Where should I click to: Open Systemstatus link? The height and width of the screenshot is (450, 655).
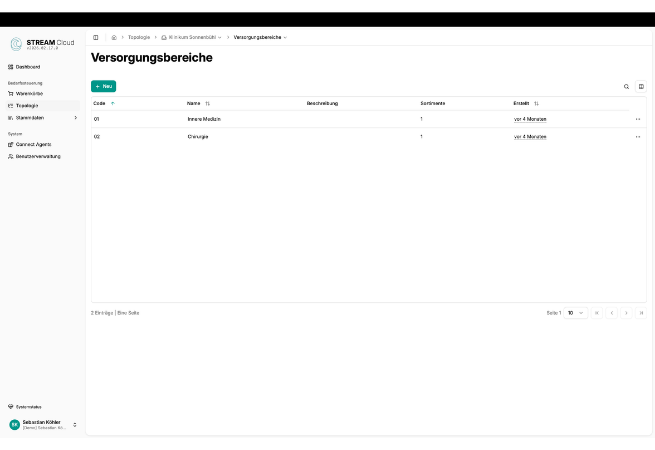28,407
